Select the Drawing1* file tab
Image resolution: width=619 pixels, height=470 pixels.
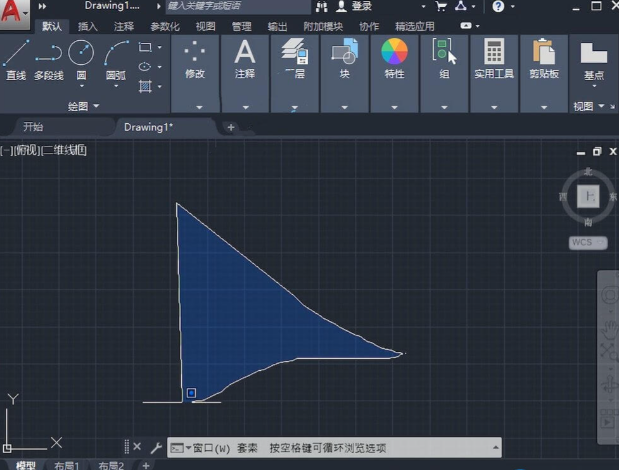click(148, 127)
